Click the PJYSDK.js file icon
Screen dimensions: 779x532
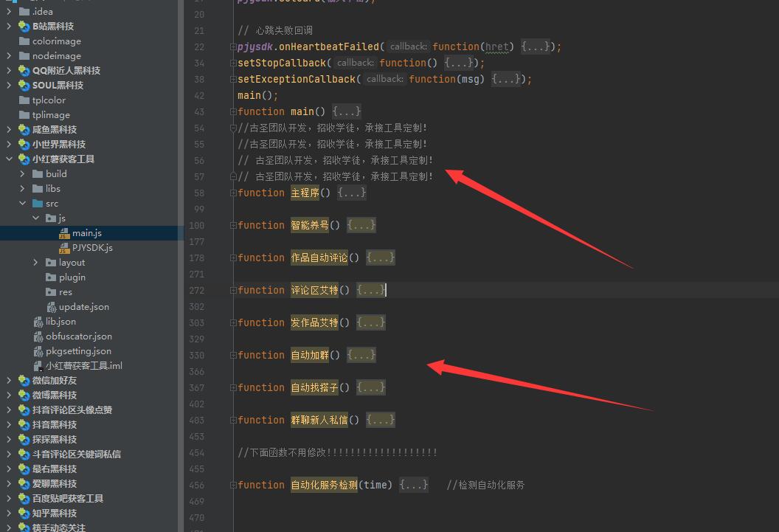(63, 248)
